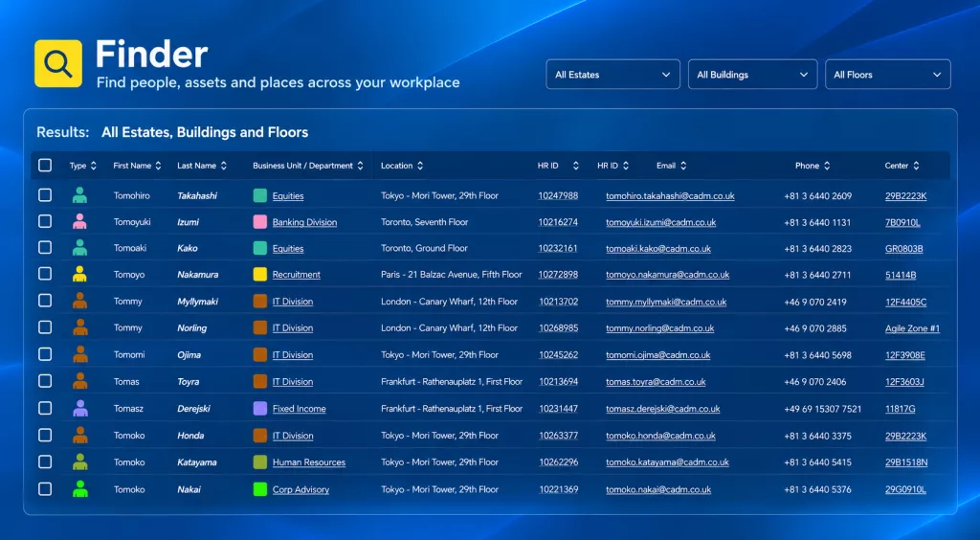
Task: Open the All Floors dropdown
Action: (x=888, y=75)
